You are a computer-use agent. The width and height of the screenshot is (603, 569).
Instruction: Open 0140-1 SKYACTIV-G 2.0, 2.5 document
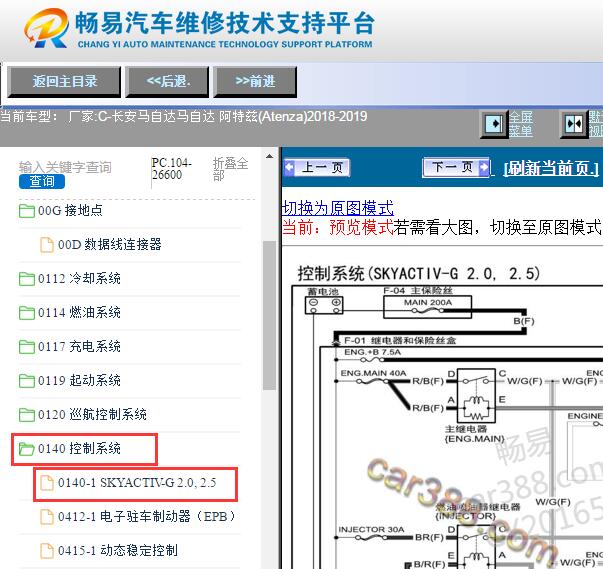(x=137, y=482)
